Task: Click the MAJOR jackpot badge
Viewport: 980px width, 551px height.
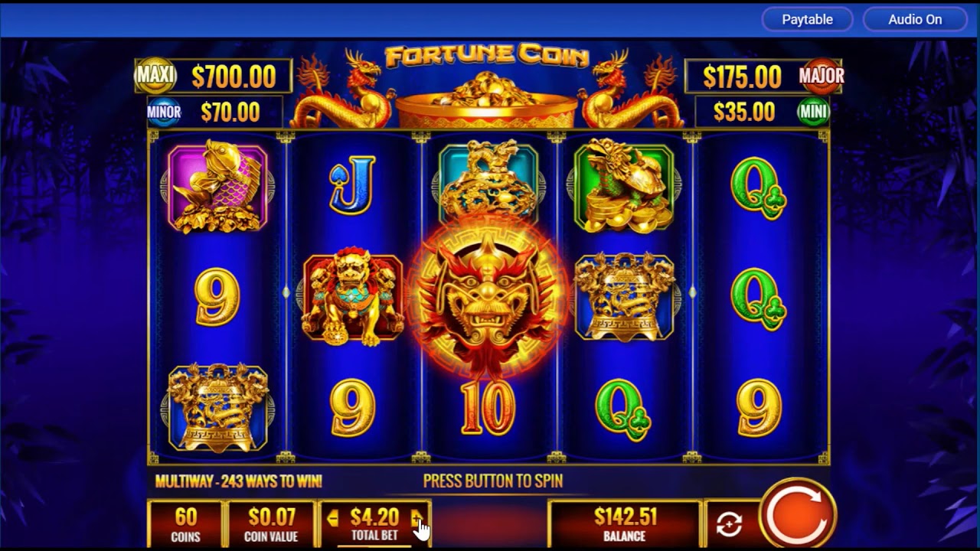Action: 822,75
